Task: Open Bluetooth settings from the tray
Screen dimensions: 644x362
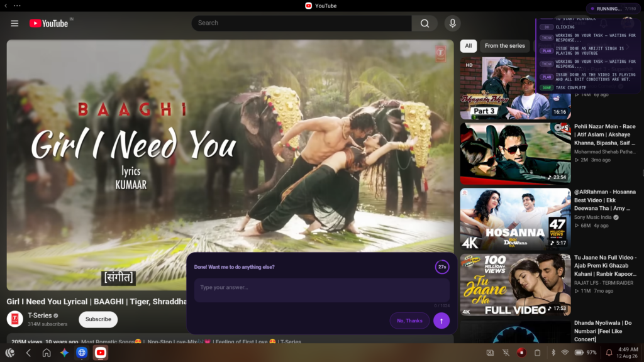Action: 553,353
